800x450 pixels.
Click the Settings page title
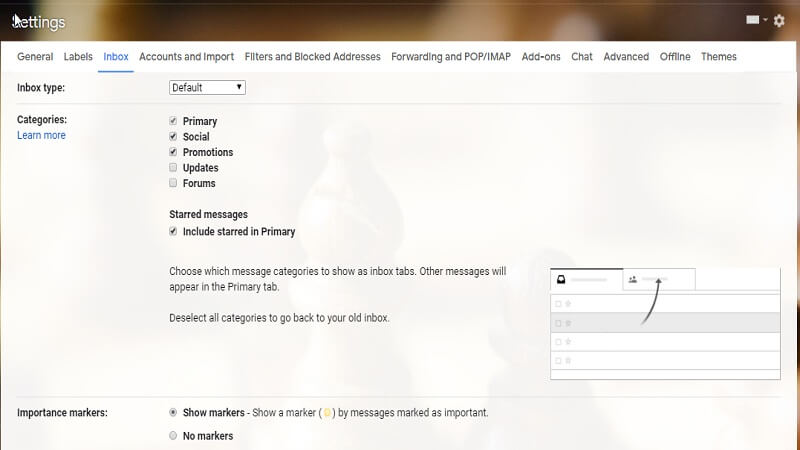[x=39, y=22]
